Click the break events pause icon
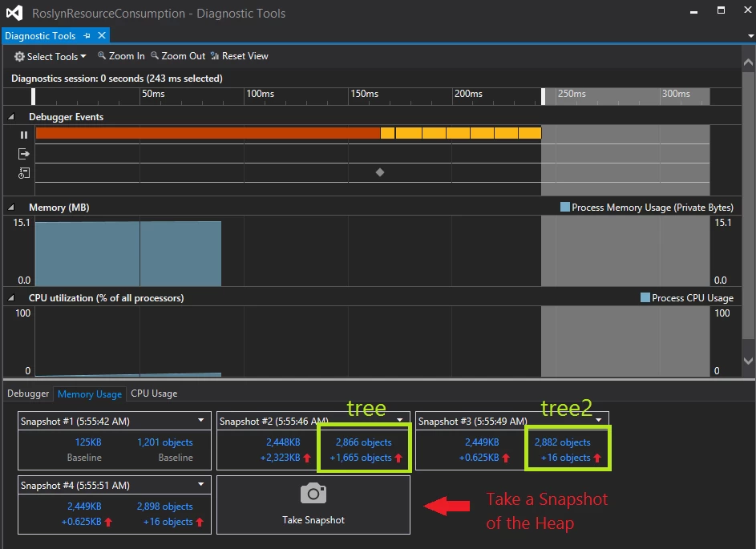756x549 pixels. coord(23,135)
